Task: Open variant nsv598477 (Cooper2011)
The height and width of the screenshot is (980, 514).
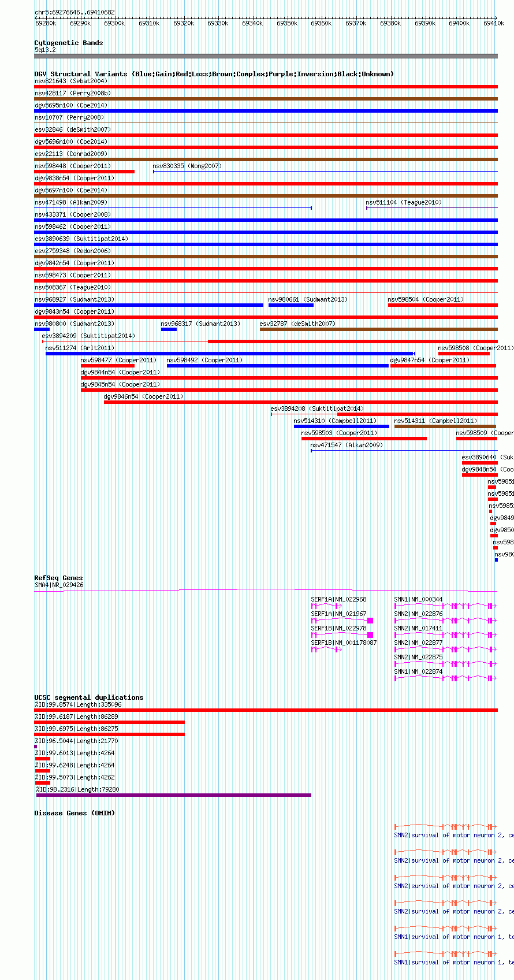Action: (118, 360)
